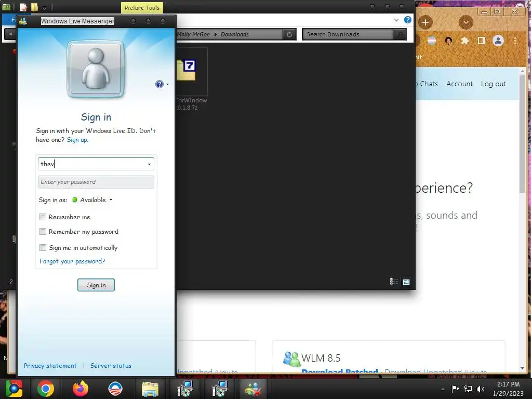Open File Explorer from the taskbar
This screenshot has height=399, width=532.
click(x=150, y=389)
